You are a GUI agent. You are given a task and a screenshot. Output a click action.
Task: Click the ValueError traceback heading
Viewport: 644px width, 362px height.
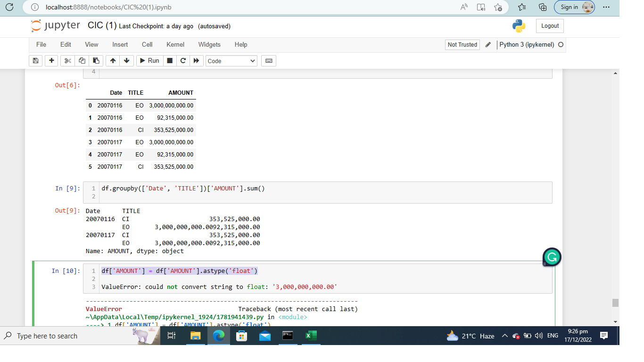pyautogui.click(x=104, y=309)
